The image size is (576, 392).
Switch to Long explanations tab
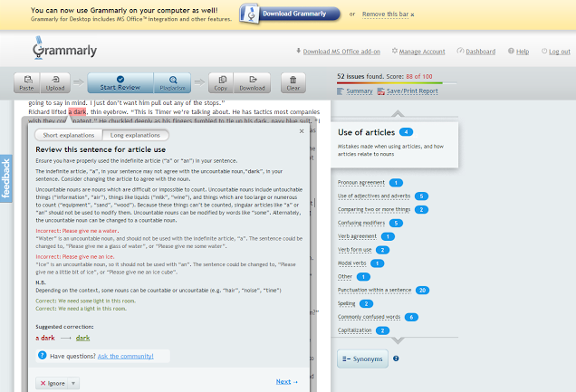tap(135, 135)
